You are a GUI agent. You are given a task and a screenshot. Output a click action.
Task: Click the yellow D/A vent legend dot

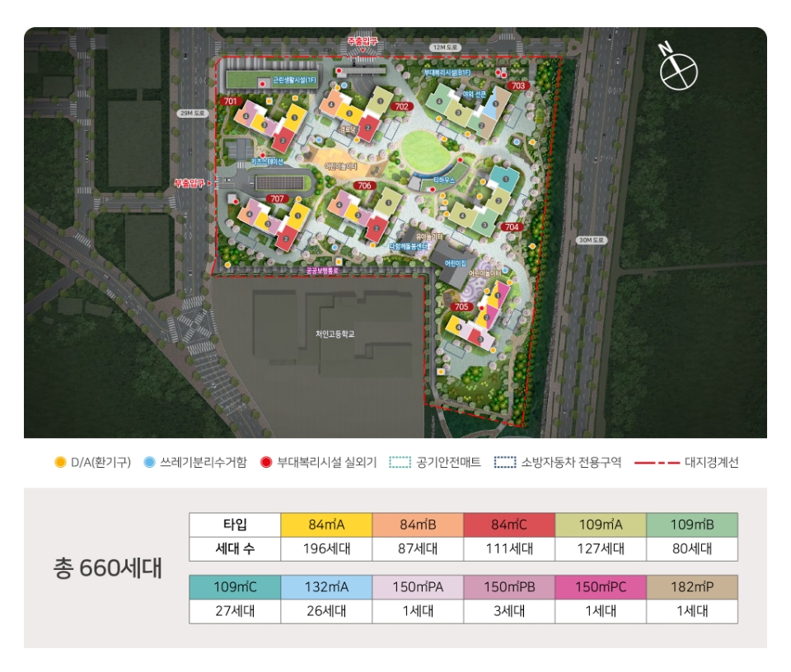pos(60,462)
